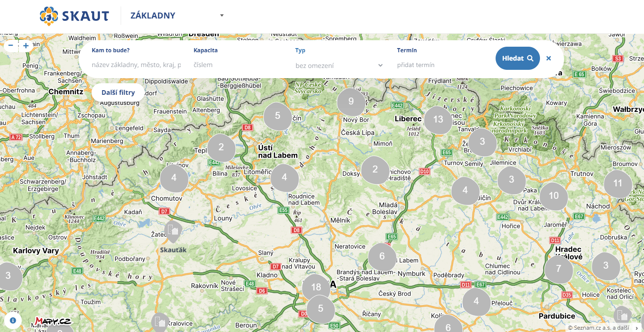
Task: Open the cluster of 3 near Železný Brod
Action: pyautogui.click(x=482, y=142)
